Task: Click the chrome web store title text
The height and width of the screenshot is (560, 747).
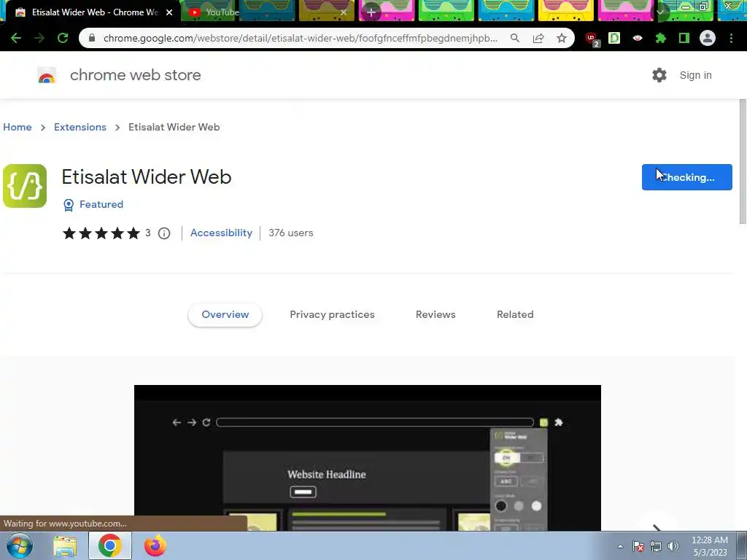Action: (135, 75)
